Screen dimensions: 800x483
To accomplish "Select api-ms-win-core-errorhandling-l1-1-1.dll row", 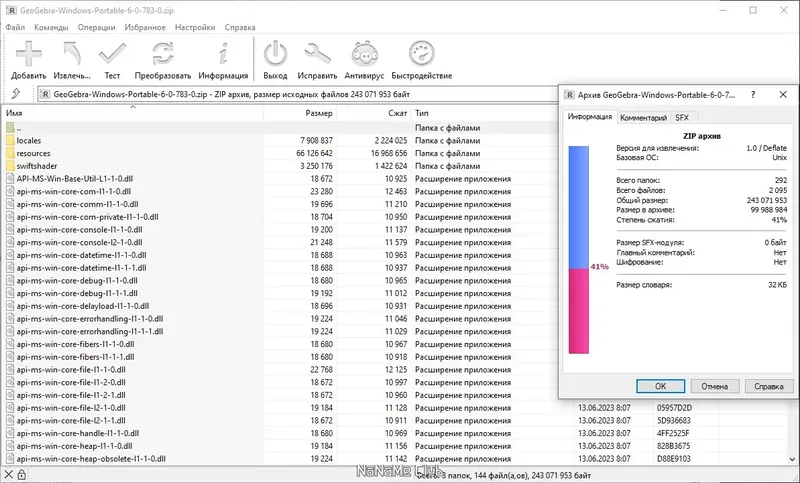I will [x=281, y=332].
